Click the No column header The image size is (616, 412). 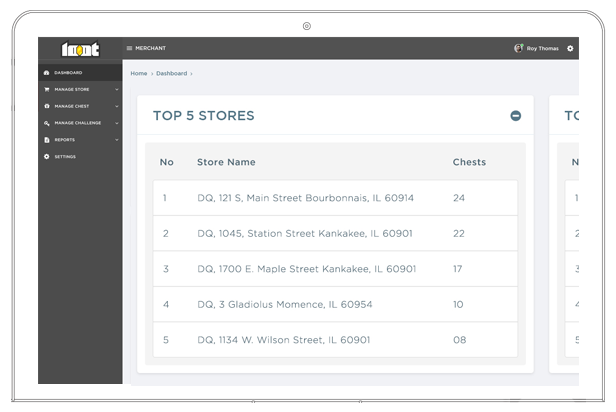click(167, 162)
